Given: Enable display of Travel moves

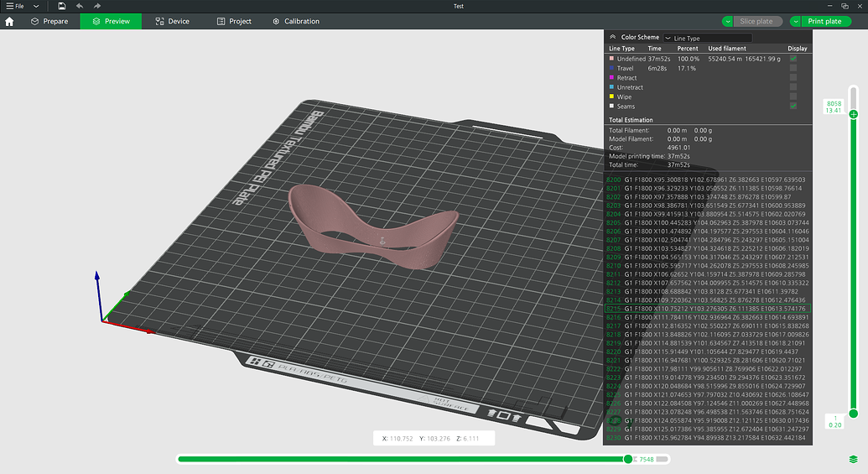Looking at the screenshot, I should pos(793,68).
